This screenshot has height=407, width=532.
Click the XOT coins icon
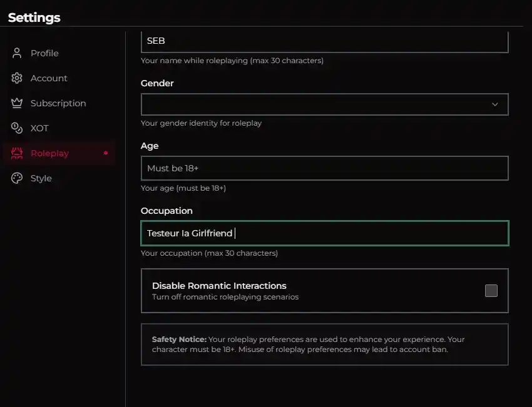click(16, 128)
